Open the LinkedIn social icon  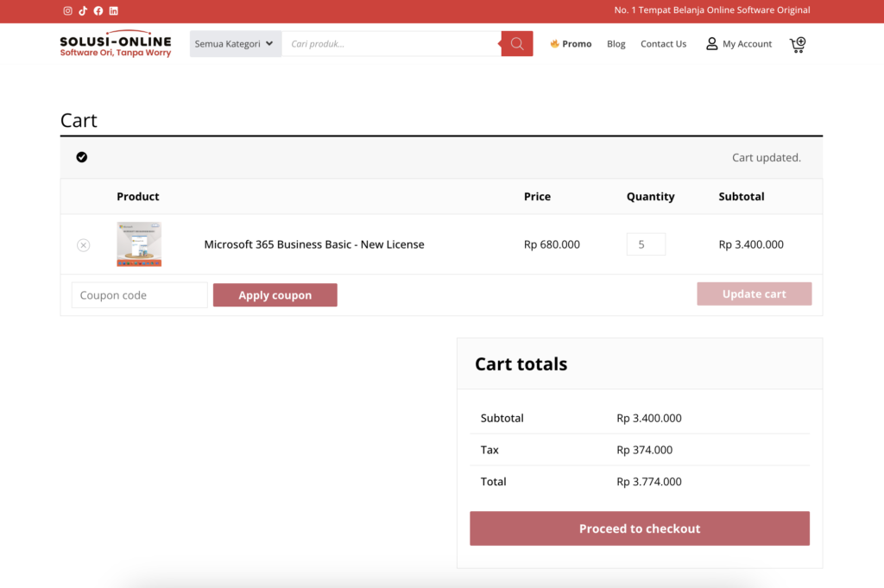[x=113, y=10]
